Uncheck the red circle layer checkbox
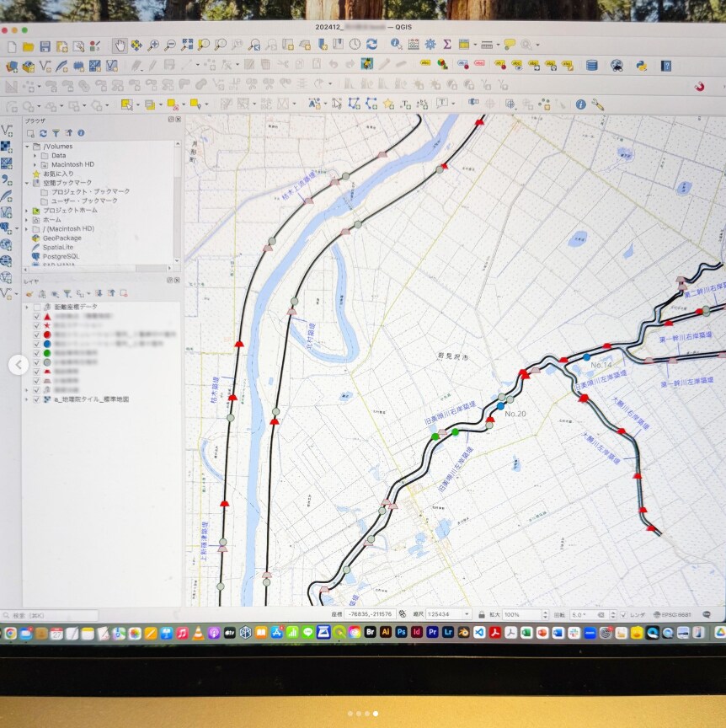 pos(37,335)
